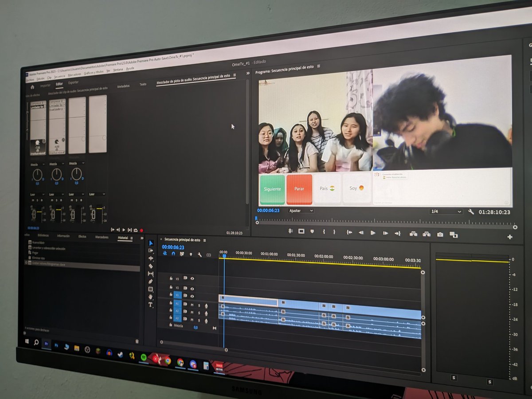This screenshot has height=399, width=532.
Task: Expand overflow panels chevron beside Historial
Action: (x=142, y=238)
